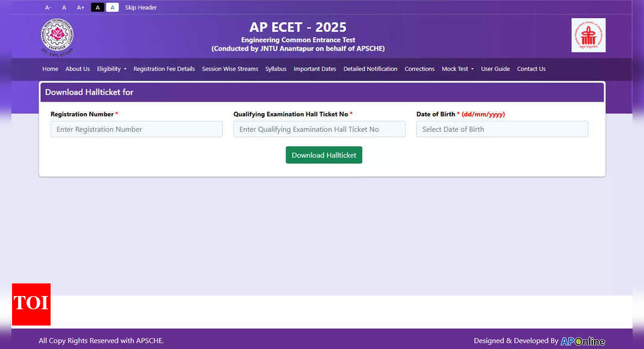
Task: Click Qualifying Examination Hall Ticket No field
Action: click(x=319, y=129)
